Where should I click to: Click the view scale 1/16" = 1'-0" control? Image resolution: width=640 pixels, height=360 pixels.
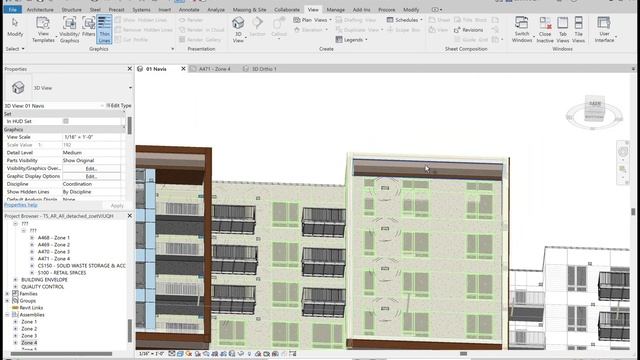tap(151, 354)
